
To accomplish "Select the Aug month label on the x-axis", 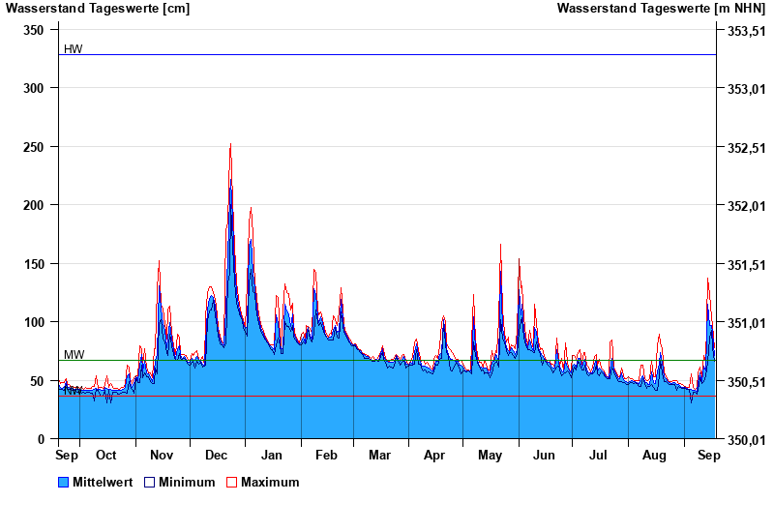I will click(655, 455).
